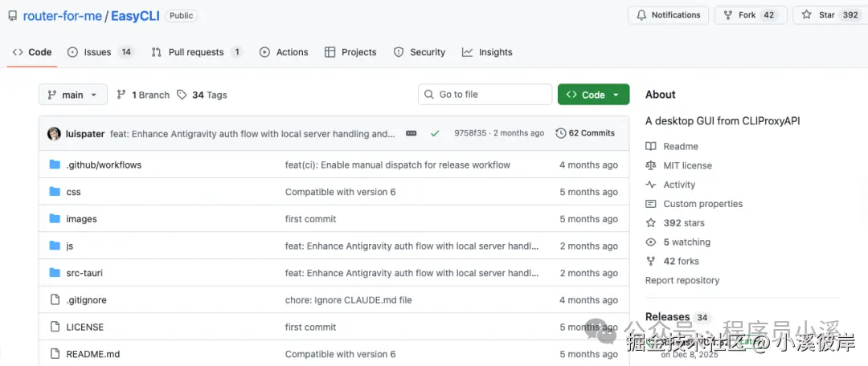Open the Security tab

pyautogui.click(x=419, y=52)
